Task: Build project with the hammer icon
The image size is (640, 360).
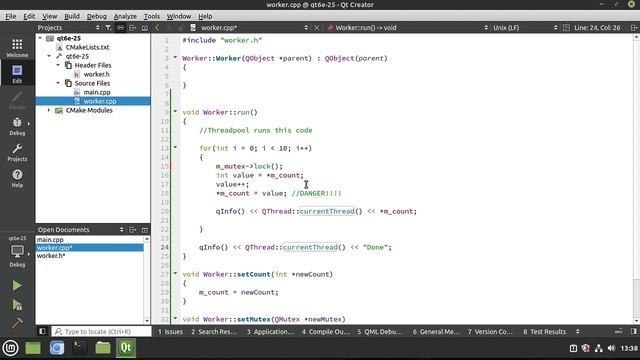Action: point(17,323)
